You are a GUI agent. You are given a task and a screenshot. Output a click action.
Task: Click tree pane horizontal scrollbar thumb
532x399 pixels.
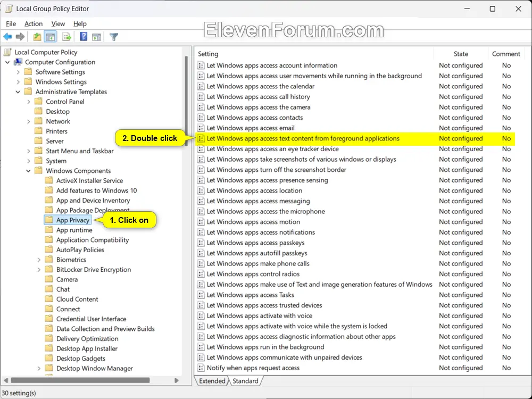pyautogui.click(x=80, y=380)
